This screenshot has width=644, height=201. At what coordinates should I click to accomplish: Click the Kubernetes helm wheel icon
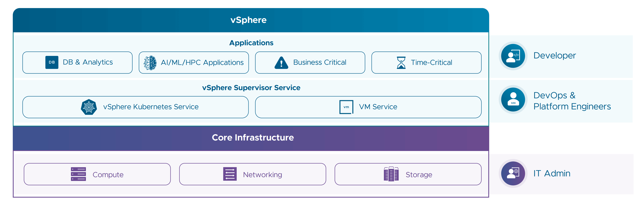tap(89, 107)
